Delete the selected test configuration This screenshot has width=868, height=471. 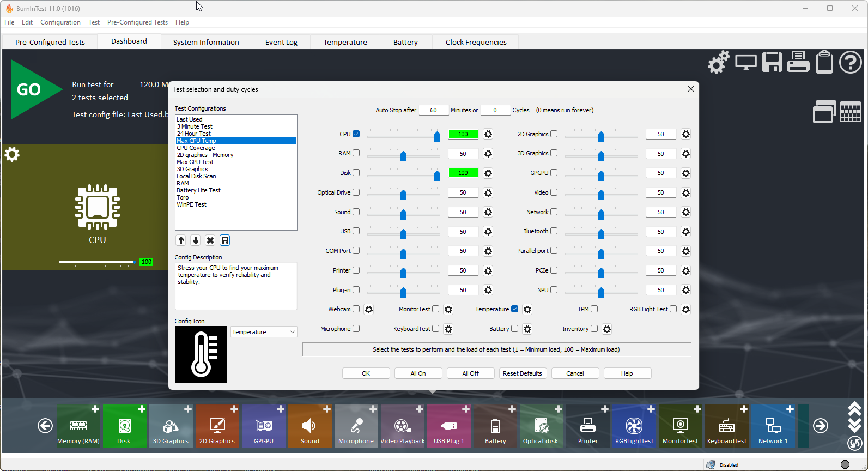coord(210,240)
